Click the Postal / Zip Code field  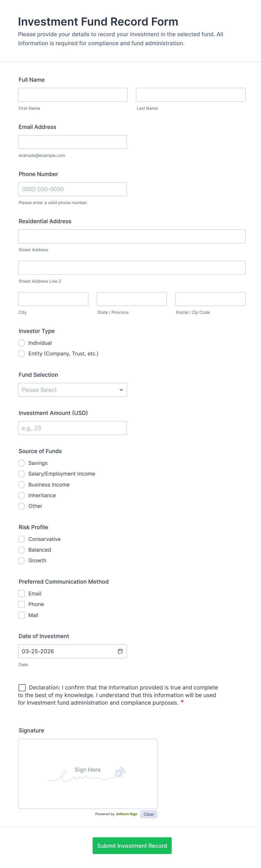[210, 299]
